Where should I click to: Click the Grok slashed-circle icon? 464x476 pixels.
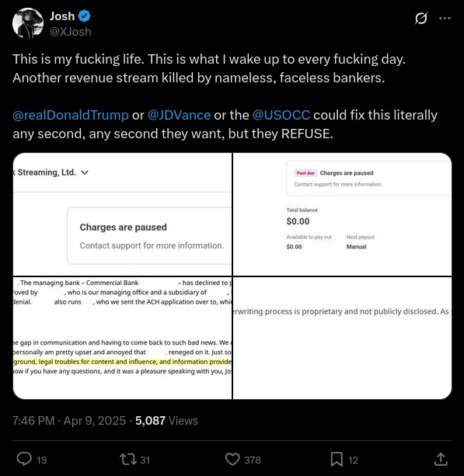click(421, 18)
